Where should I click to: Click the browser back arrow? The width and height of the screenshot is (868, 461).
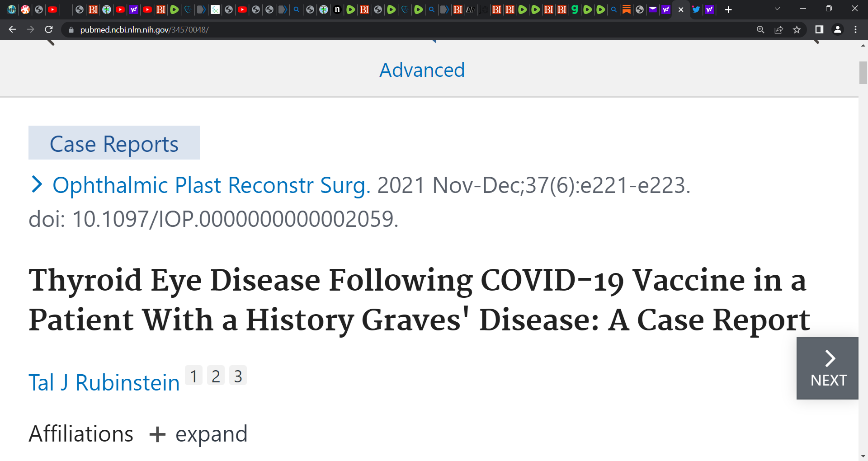12,30
